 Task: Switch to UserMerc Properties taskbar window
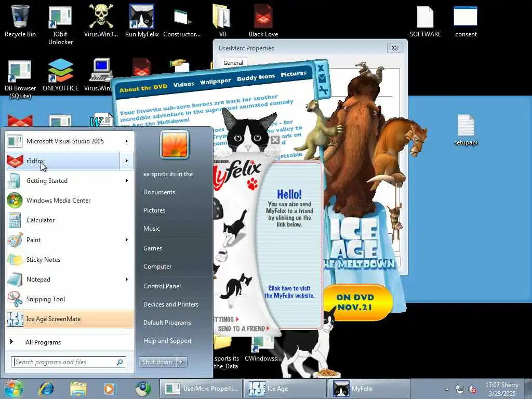202,389
